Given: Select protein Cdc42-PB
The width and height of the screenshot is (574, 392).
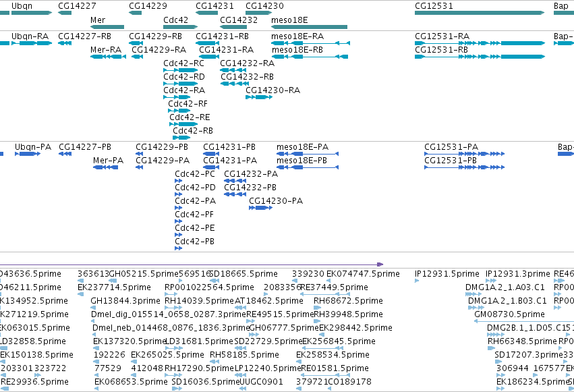Looking at the screenshot, I should [194, 242].
